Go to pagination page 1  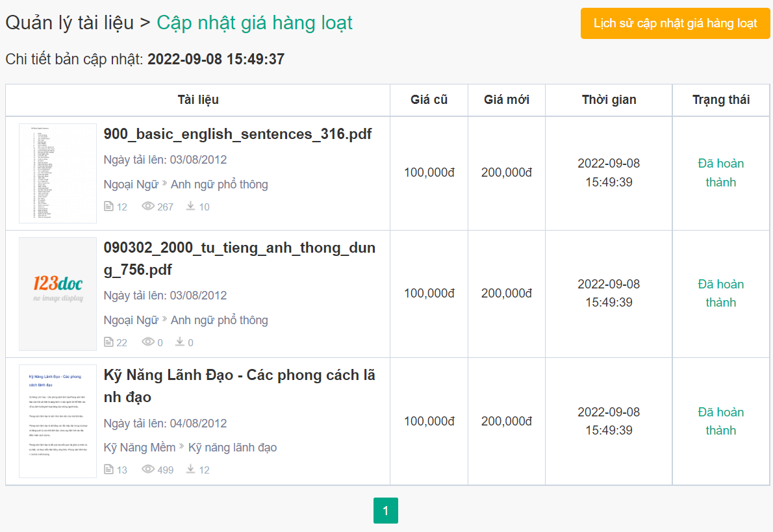coord(385,511)
